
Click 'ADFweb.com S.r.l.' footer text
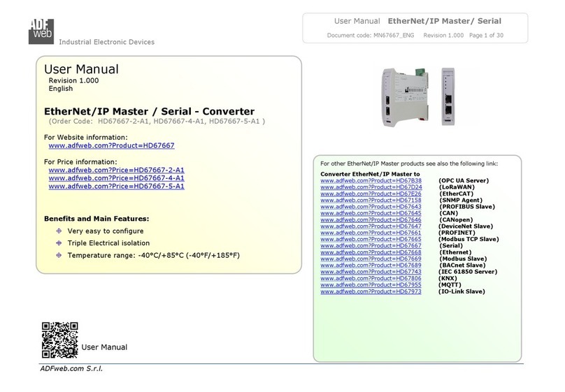(x=71, y=369)
